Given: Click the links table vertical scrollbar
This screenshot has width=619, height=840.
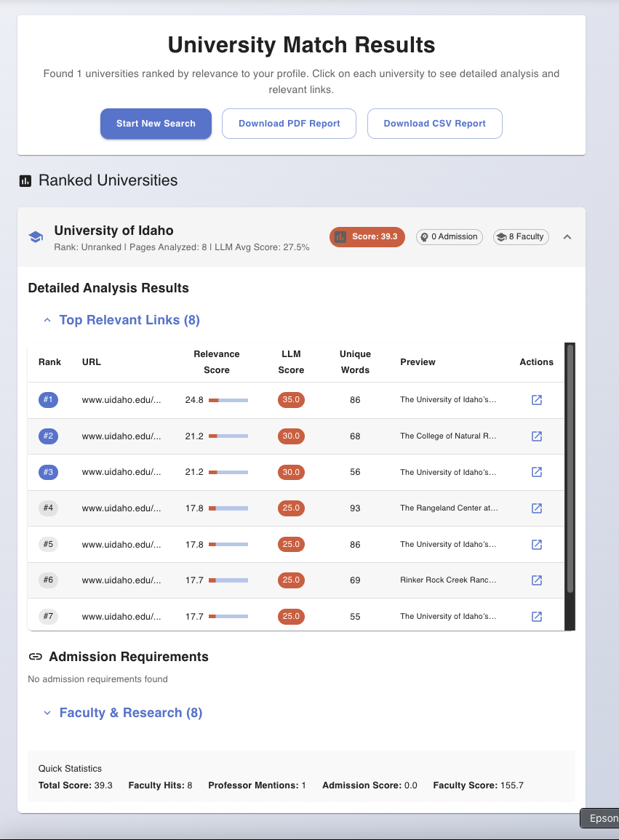Looking at the screenshot, I should pos(570,469).
